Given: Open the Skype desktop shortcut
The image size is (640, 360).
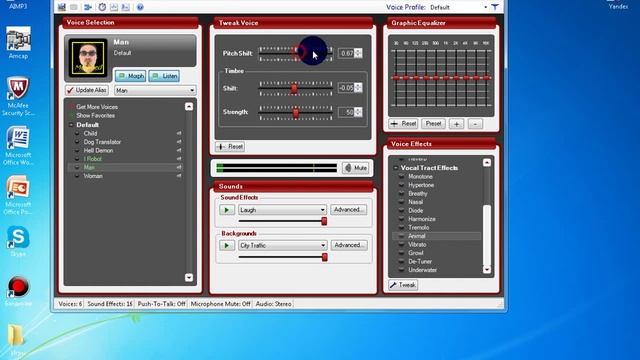Looking at the screenshot, I should pos(18,241).
